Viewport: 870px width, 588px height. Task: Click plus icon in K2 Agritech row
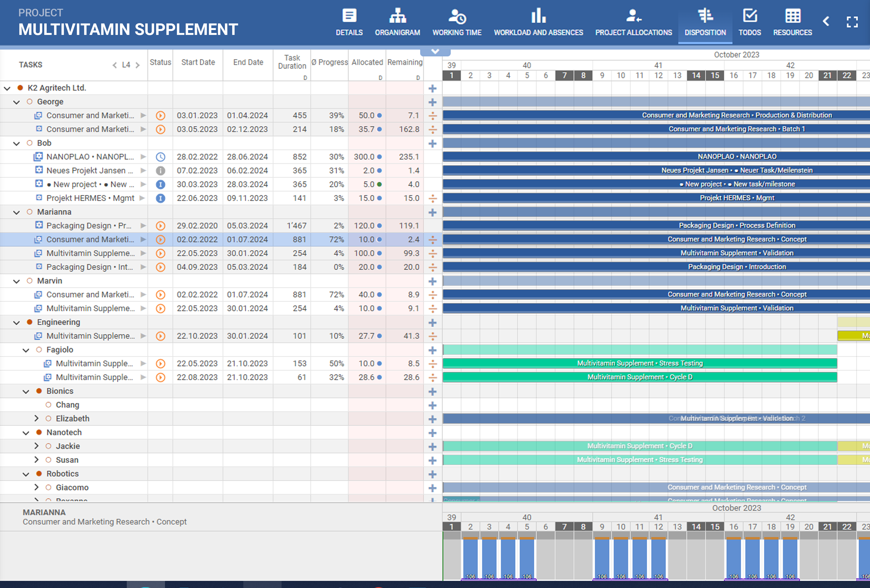click(432, 88)
